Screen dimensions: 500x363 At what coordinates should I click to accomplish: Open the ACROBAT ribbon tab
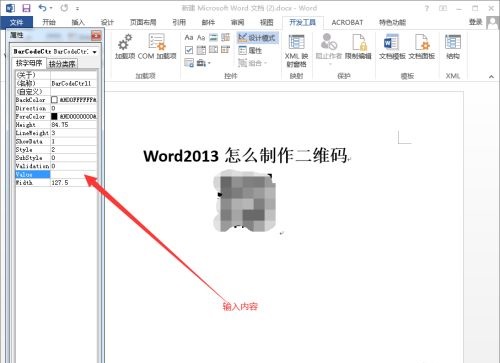click(347, 22)
